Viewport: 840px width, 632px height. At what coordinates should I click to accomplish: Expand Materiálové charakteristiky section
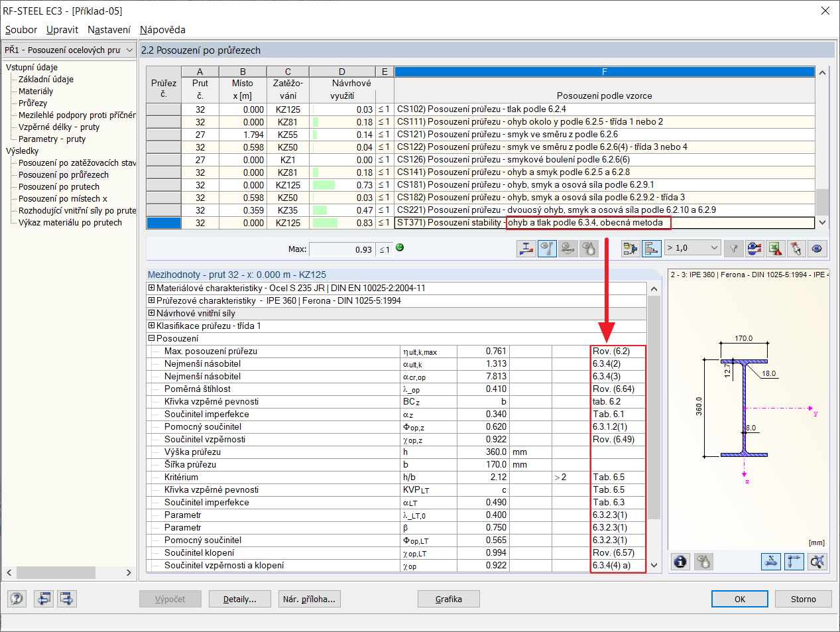(152, 288)
